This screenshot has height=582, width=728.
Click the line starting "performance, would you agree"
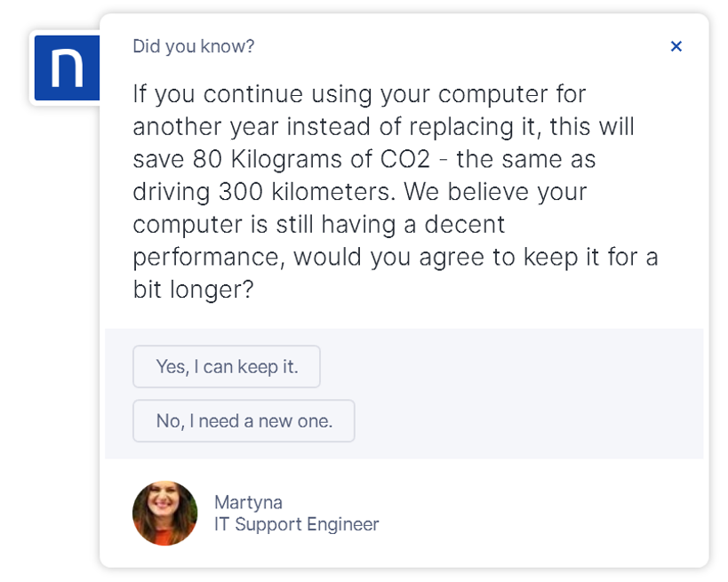click(395, 258)
